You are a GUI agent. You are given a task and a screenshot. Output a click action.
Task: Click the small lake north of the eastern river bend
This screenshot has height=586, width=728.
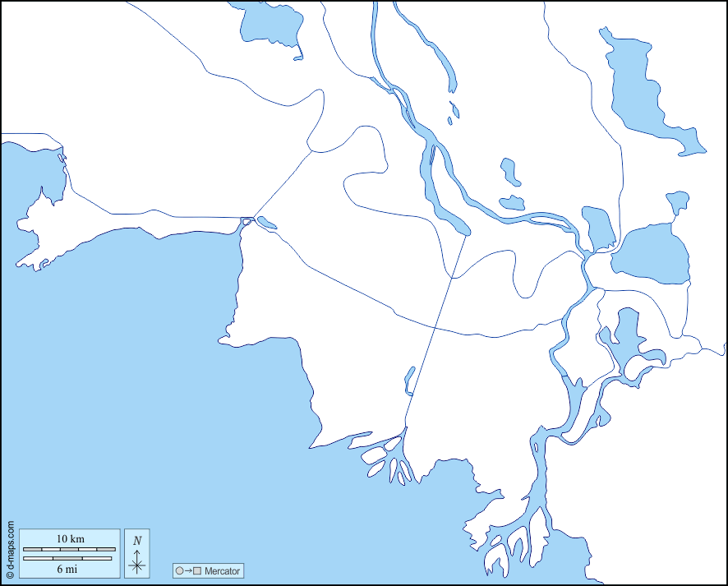click(509, 172)
